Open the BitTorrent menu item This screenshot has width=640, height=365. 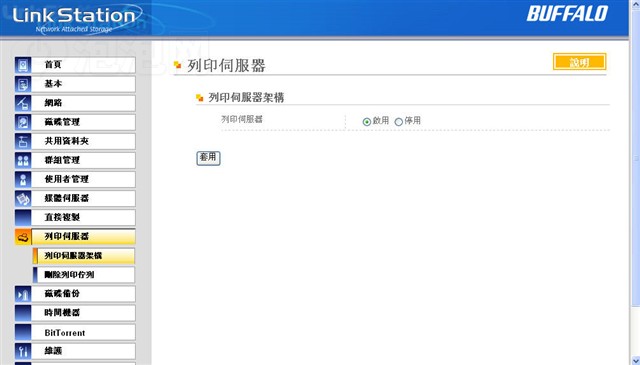click(x=83, y=332)
